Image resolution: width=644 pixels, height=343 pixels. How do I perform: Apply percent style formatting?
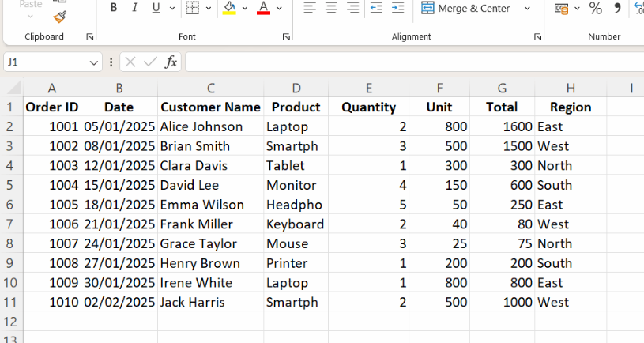[596, 8]
